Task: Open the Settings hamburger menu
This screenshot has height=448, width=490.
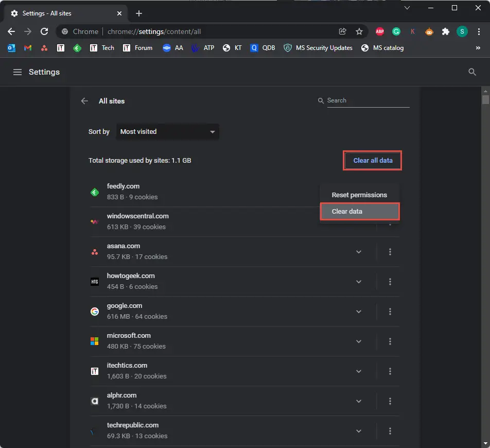Action: coord(17,72)
